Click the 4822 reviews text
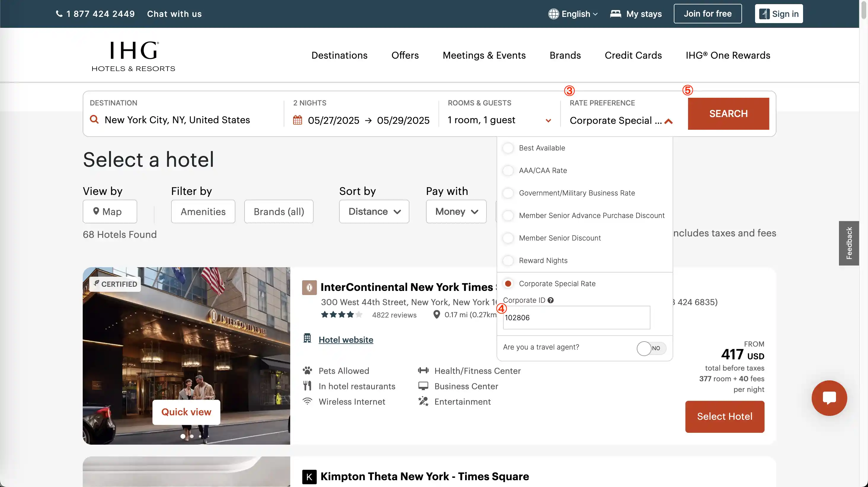This screenshot has width=868, height=487. click(x=394, y=315)
